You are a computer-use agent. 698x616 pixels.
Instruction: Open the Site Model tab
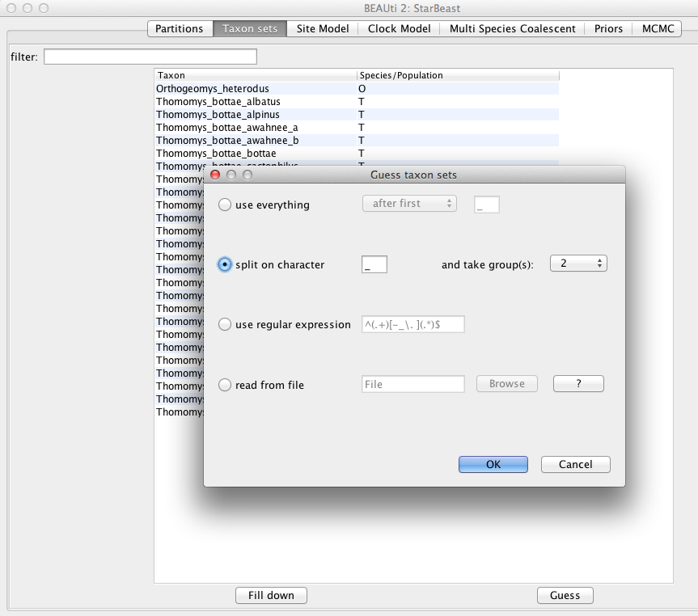tap(323, 29)
